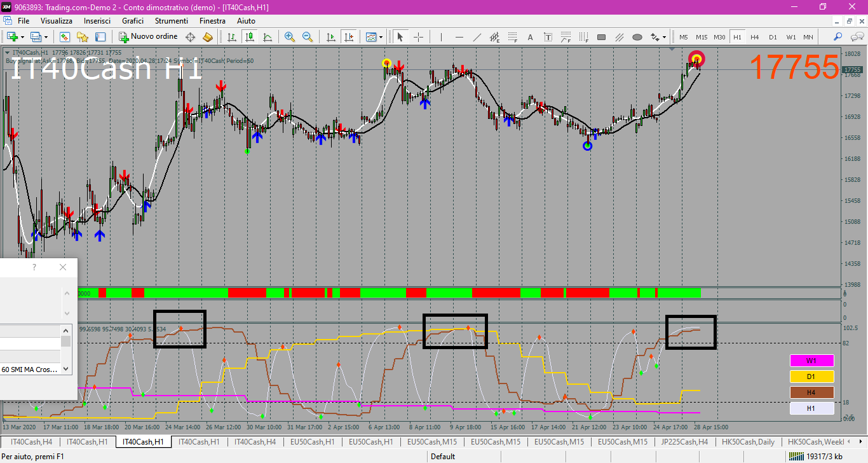Click the Zoom Out magnifier icon
The width and height of the screenshot is (868, 463).
point(308,37)
